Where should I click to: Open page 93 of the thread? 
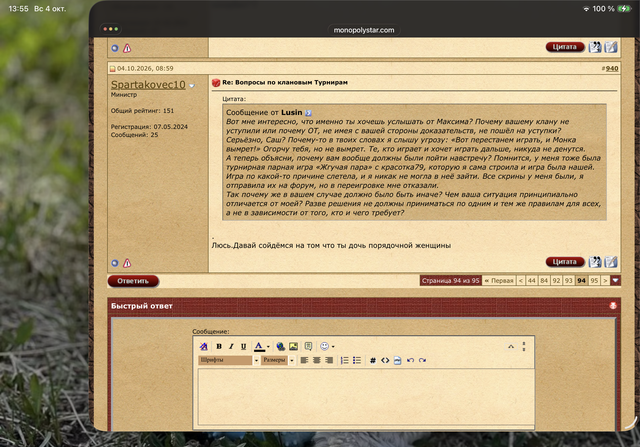coord(569,280)
